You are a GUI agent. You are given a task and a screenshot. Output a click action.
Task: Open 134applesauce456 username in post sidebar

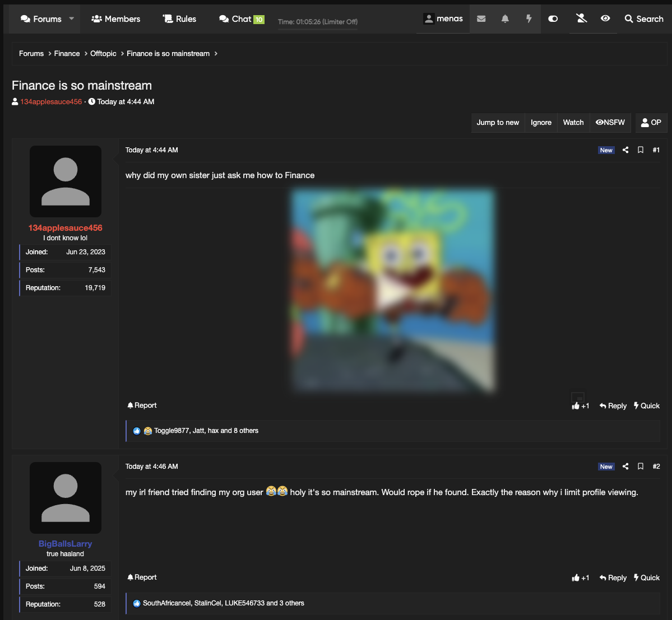pos(65,228)
